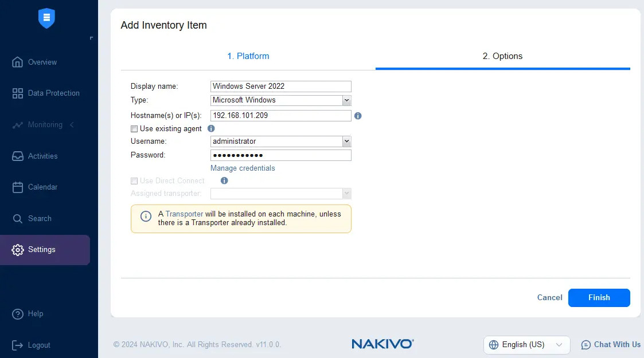Image resolution: width=644 pixels, height=358 pixels.
Task: Click the info icon beside Hostname field
Action: [358, 116]
